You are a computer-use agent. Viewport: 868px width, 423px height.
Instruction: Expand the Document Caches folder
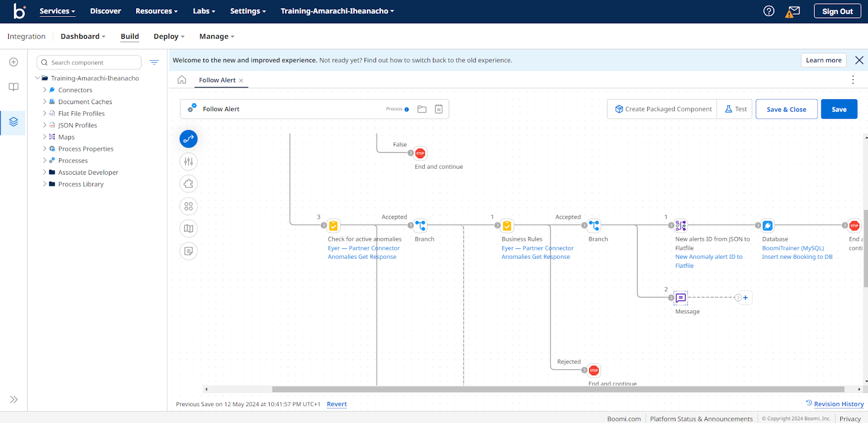tap(44, 101)
